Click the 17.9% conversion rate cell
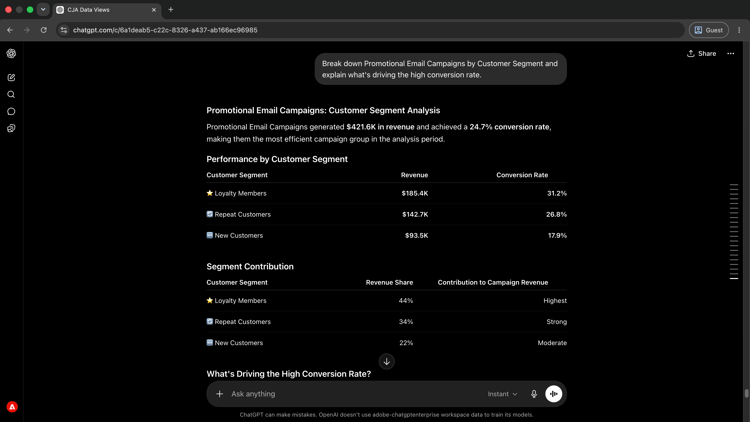Viewport: 750px width, 422px height. pos(557,235)
